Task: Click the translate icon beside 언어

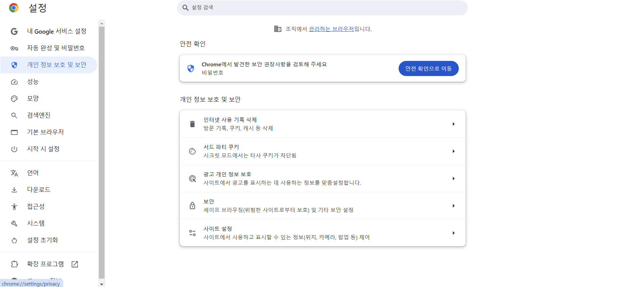Action: point(14,173)
